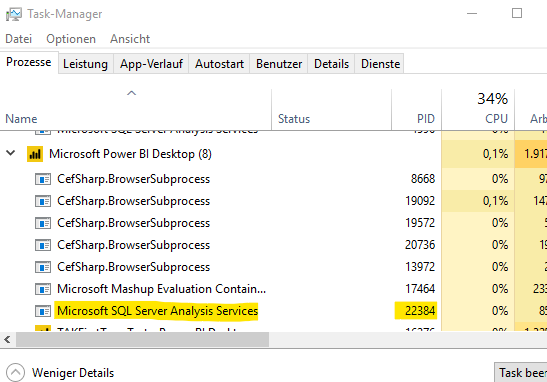Click icon of CefSharp process PID 20736
547x382 pixels.
coord(43,245)
